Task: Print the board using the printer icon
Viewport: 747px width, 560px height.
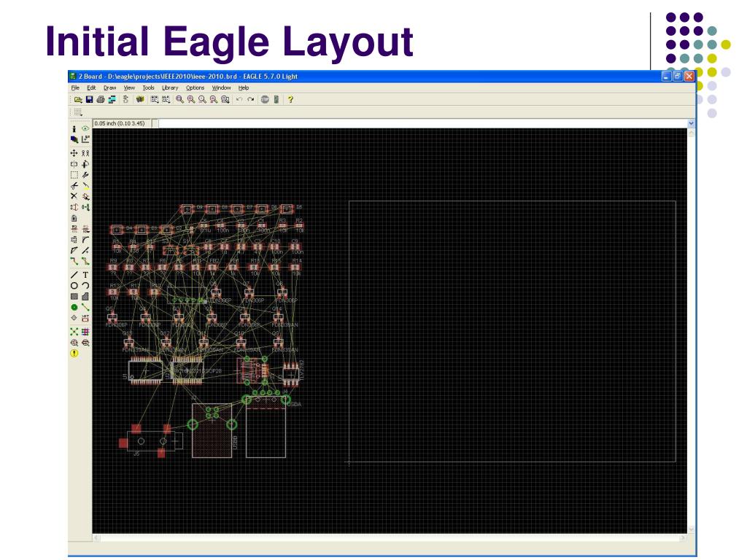Action: point(101,99)
